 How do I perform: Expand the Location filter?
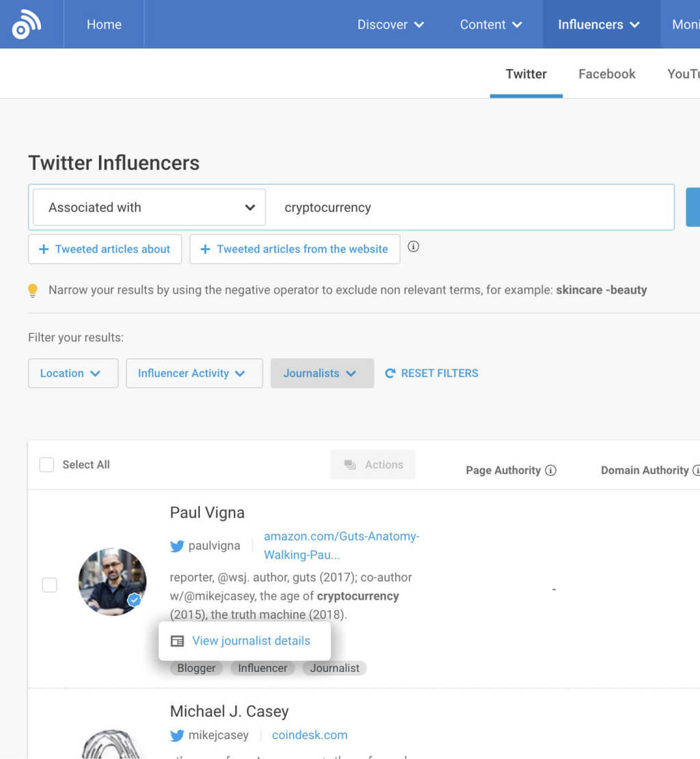tap(72, 373)
